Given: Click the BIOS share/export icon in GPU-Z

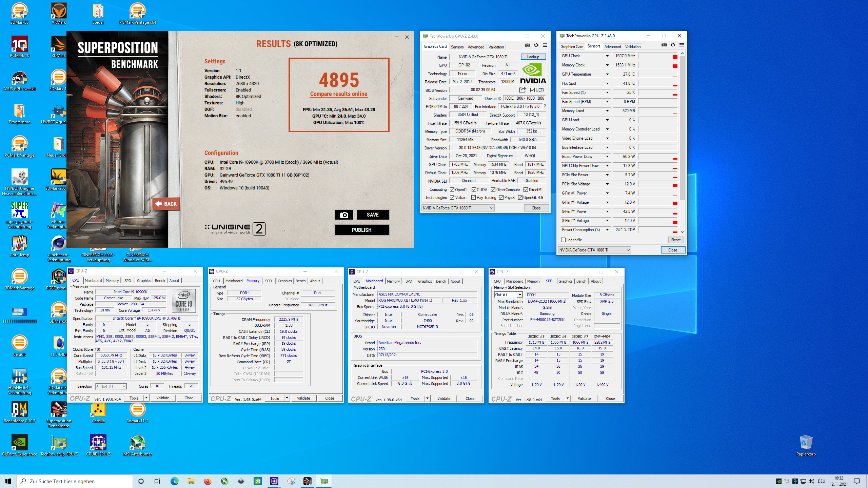Looking at the screenshot, I should point(522,90).
